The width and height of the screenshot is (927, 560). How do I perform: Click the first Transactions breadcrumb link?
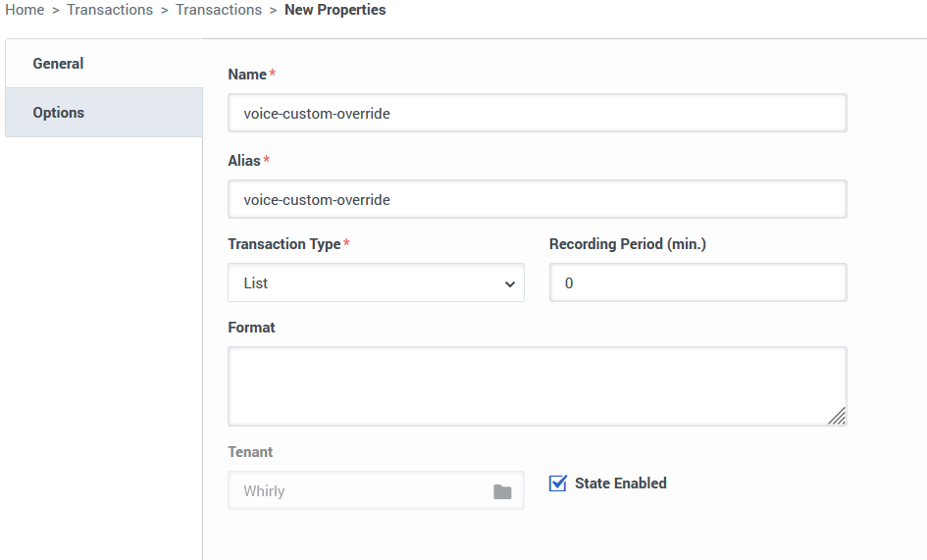click(110, 10)
